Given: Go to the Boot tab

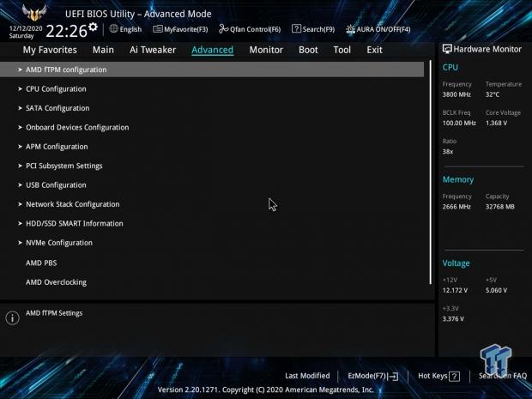Looking at the screenshot, I should click(308, 50).
